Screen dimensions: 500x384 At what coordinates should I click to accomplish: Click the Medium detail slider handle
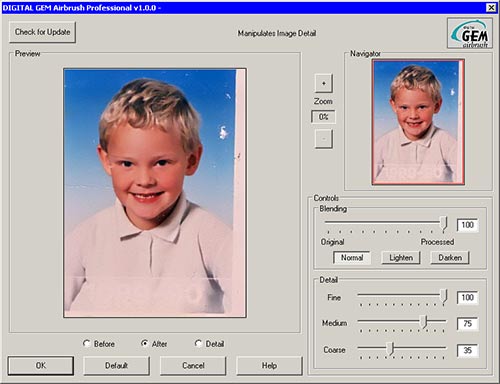coord(423,322)
